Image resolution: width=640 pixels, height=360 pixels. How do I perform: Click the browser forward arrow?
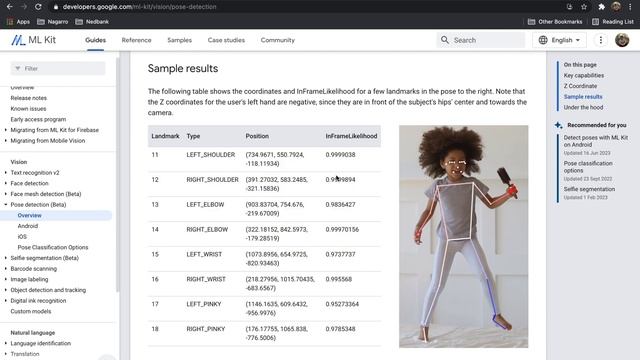pyautogui.click(x=24, y=7)
